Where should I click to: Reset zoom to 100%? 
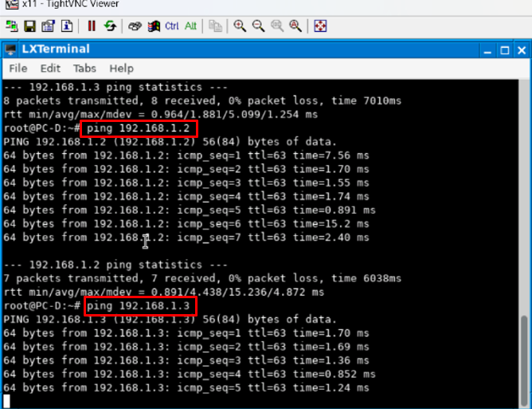click(276, 26)
